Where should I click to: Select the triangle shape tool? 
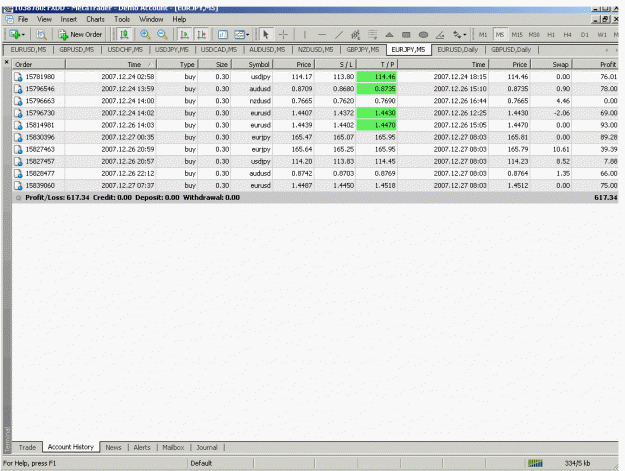tap(389, 35)
